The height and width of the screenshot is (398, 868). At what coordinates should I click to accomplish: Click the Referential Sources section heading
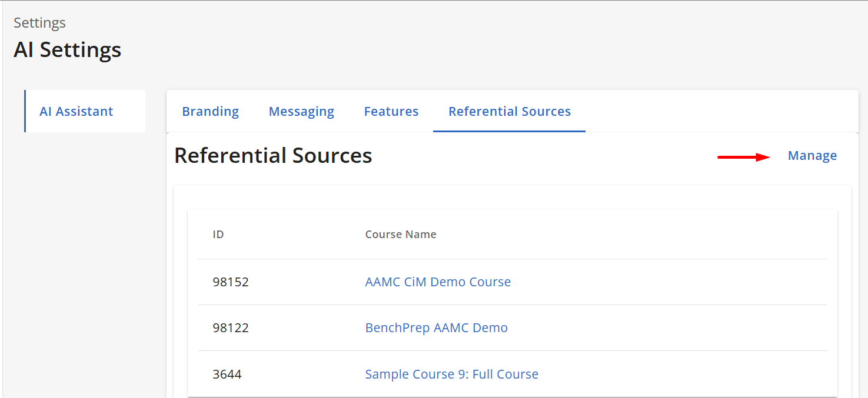pyautogui.click(x=273, y=156)
